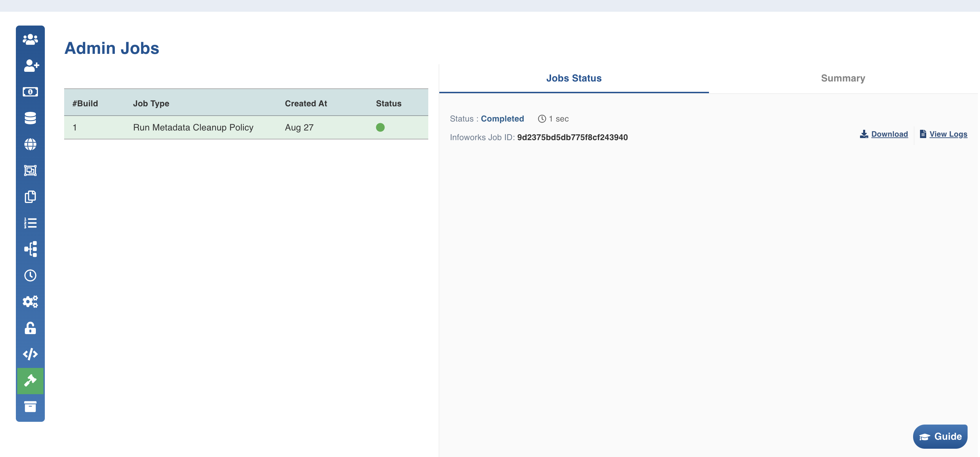Open the money bill icon in sidebar
Viewport: 980px width, 457px height.
pyautogui.click(x=30, y=92)
